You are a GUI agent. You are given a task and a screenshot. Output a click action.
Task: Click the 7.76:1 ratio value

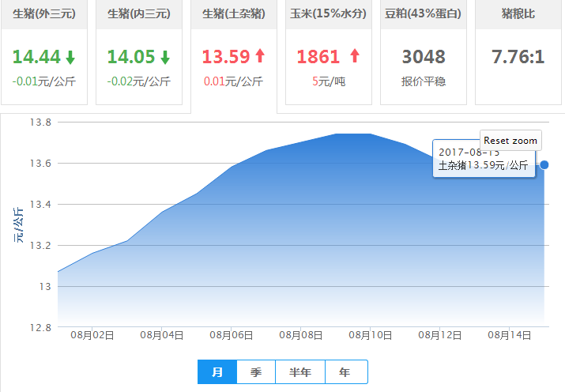518,57
